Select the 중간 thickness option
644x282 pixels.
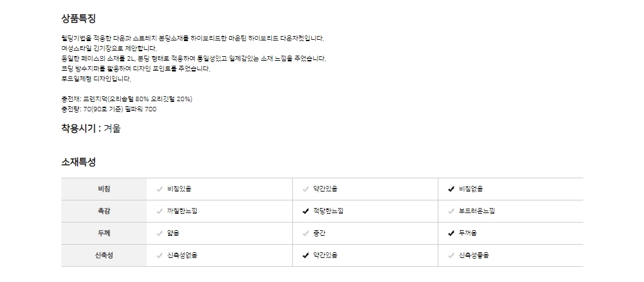click(319, 233)
